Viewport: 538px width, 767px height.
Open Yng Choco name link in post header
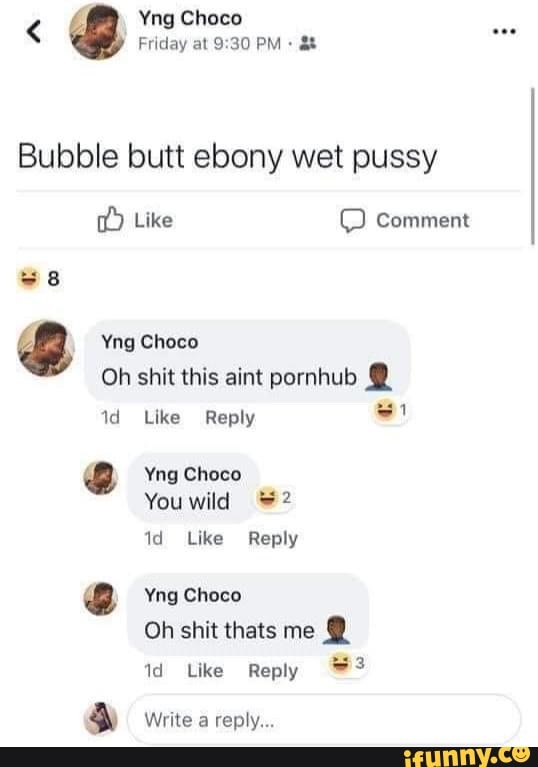point(190,19)
